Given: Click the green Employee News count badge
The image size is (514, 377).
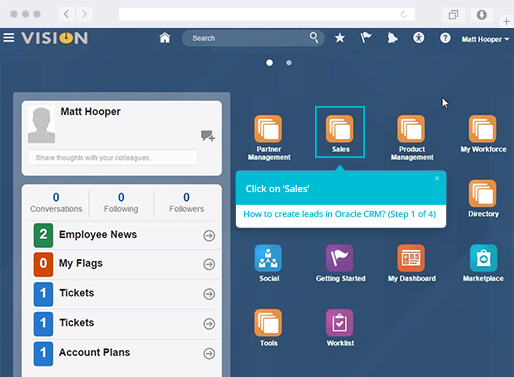Looking at the screenshot, I should click(x=43, y=235).
